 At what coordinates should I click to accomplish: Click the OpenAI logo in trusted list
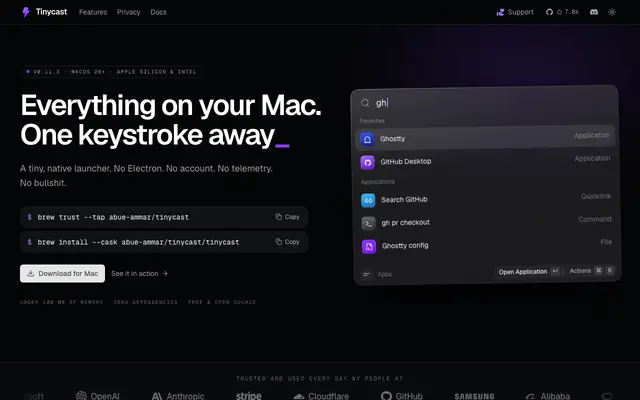(98, 396)
